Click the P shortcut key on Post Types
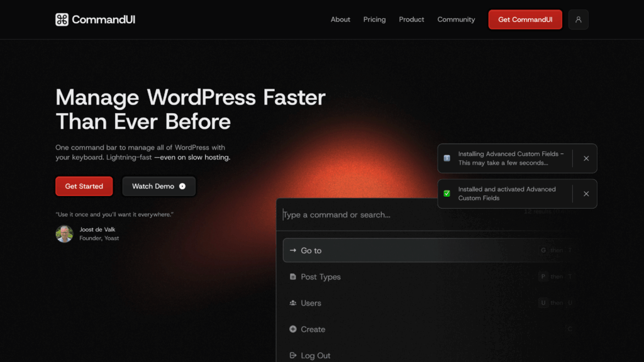 543,277
